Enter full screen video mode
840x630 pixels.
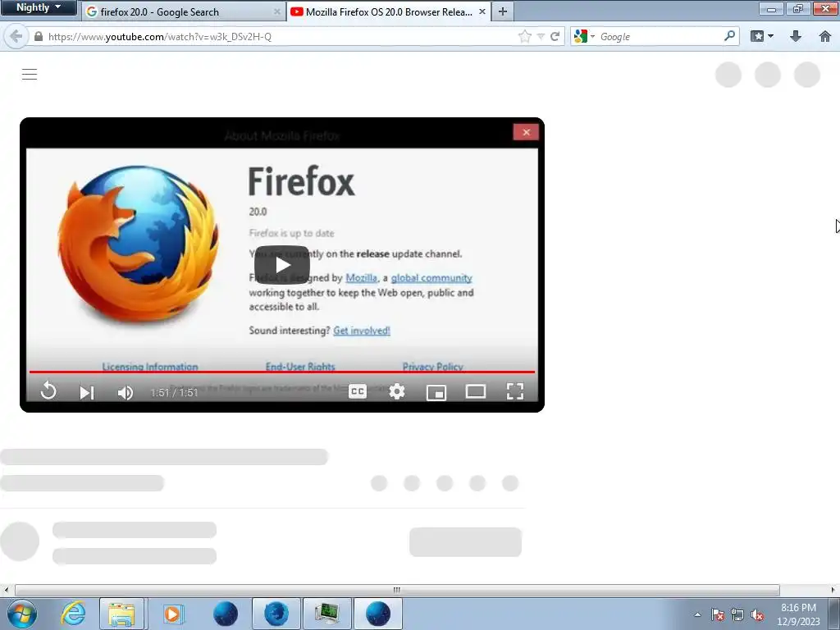515,391
